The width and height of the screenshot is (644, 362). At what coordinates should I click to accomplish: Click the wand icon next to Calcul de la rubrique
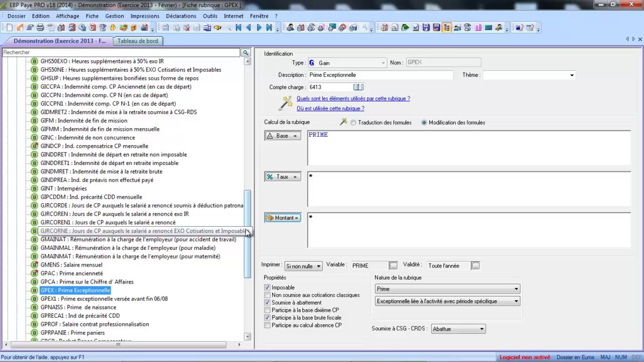(x=344, y=122)
